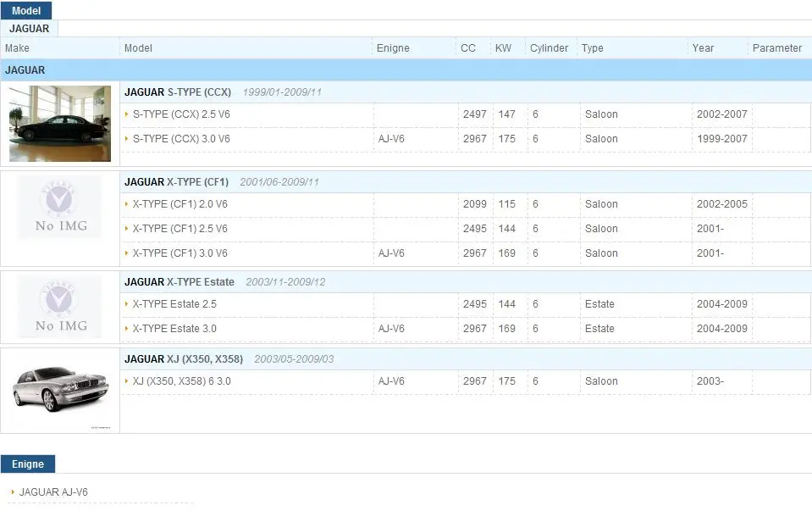Open the X-TYPE (CF1) 3.0 V6 link
Viewport: 812px width, 522px height.
[x=180, y=253]
